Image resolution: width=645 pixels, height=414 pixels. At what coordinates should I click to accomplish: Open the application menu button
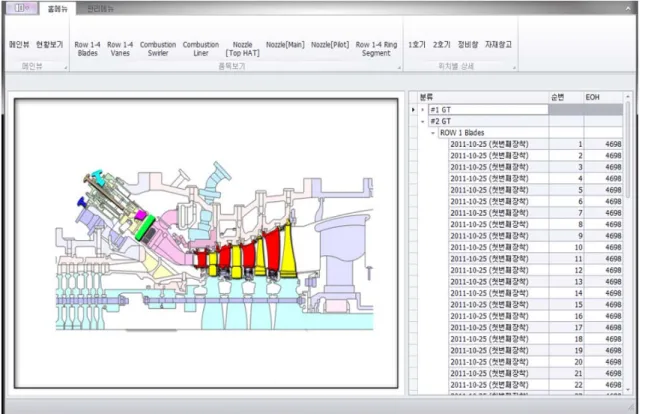[x=22, y=8]
